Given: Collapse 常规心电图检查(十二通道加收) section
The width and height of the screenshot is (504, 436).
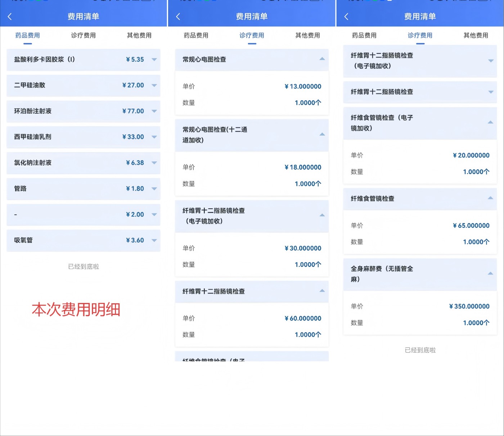Looking at the screenshot, I should click(322, 135).
